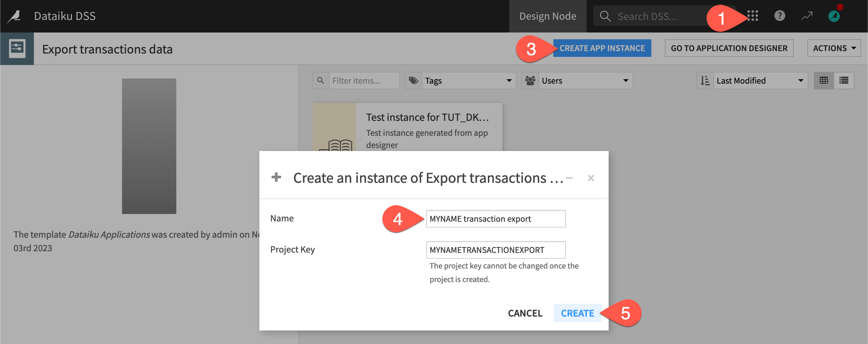Open the Tags dropdown
This screenshot has height=344, width=868.
coord(468,80)
